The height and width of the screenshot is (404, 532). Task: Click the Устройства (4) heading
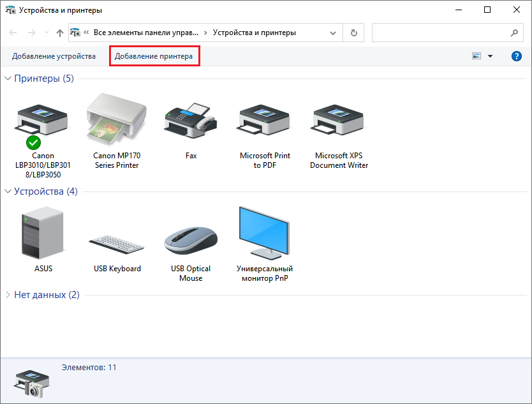[46, 191]
